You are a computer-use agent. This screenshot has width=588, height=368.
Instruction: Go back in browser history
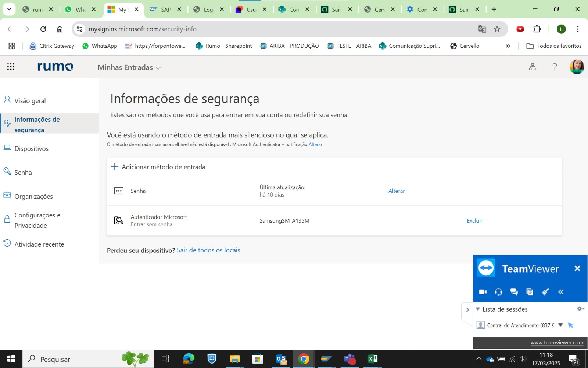10,29
